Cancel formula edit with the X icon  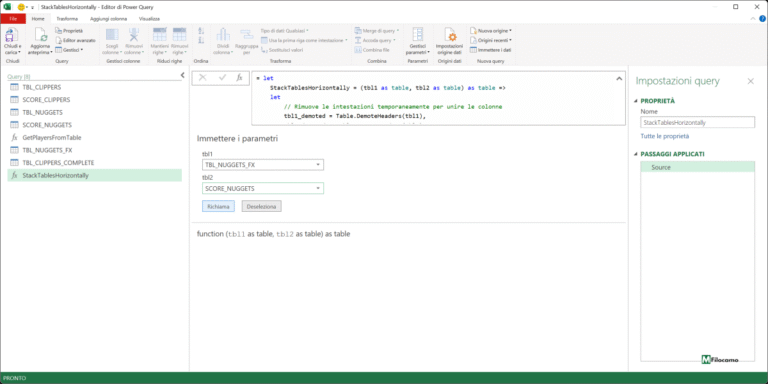(203, 77)
